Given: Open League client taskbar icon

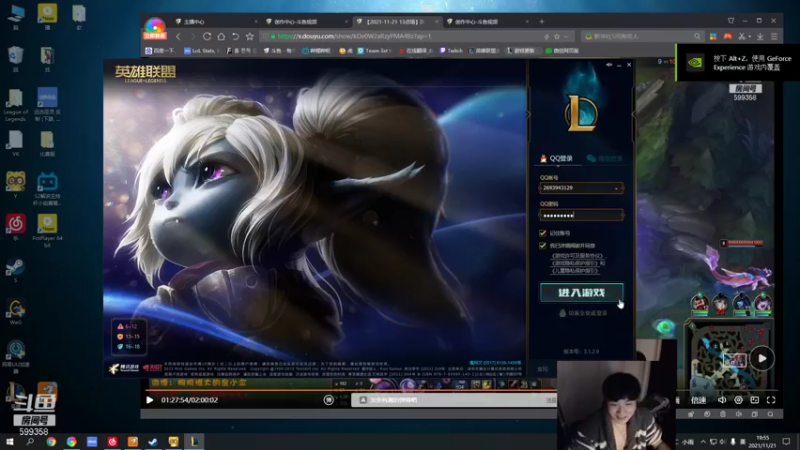Looking at the screenshot, I should [194, 442].
